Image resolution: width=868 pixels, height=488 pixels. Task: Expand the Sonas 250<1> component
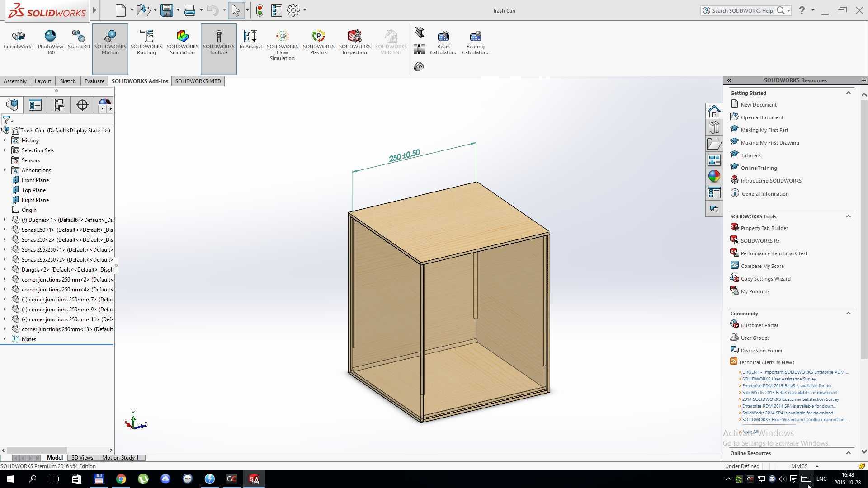point(5,230)
